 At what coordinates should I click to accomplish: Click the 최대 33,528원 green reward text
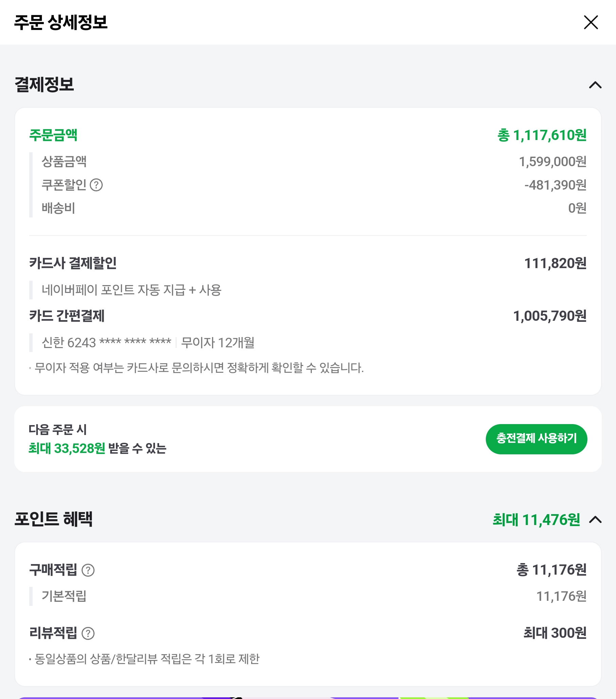tap(67, 448)
